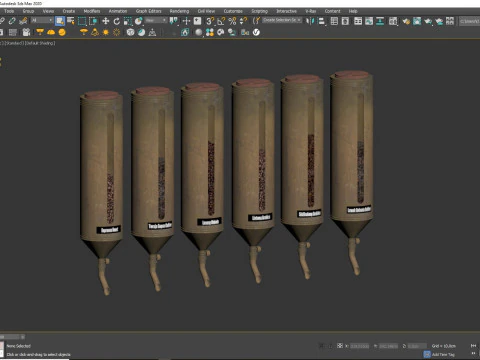The image size is (480, 360).
Task: Toggle 3D Snaps
Action: pos(210,21)
